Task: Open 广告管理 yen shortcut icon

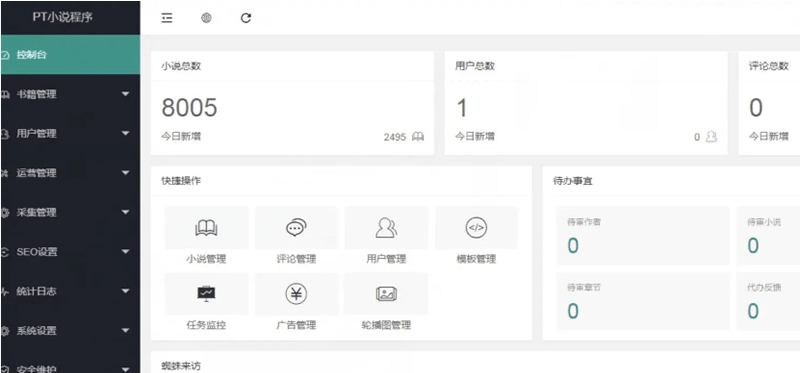Action: (x=296, y=294)
